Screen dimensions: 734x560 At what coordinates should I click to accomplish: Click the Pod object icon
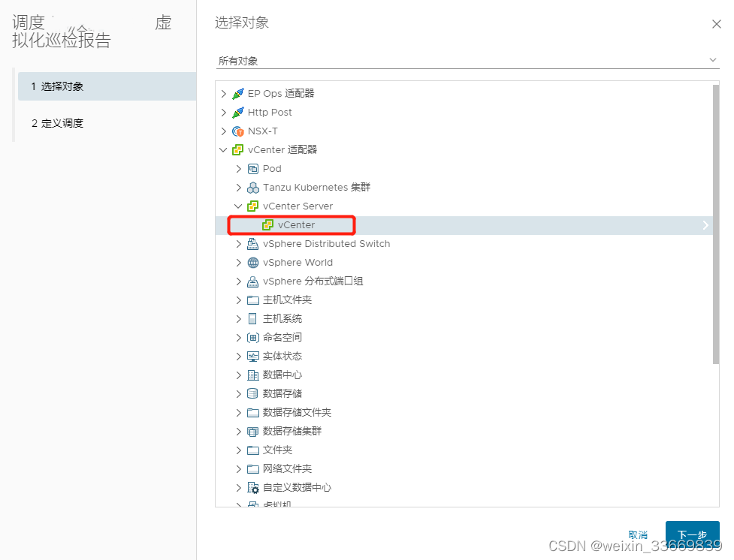pos(252,168)
